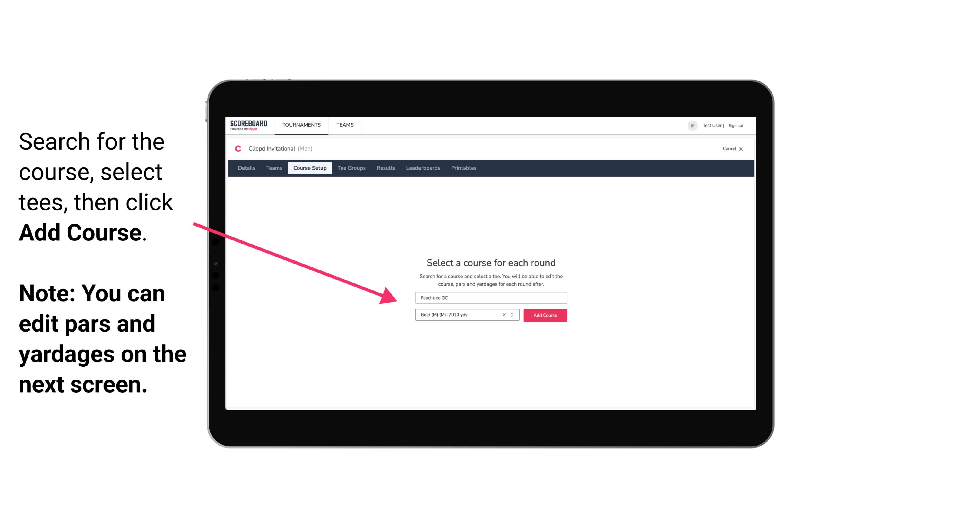Select the Leaderboards tab

[422, 168]
